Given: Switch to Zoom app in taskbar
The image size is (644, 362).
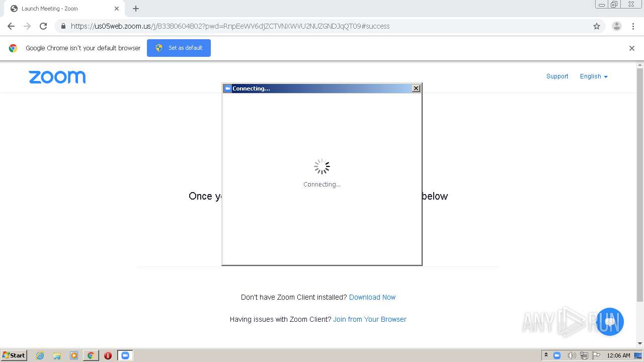Looking at the screenshot, I should pos(125,355).
